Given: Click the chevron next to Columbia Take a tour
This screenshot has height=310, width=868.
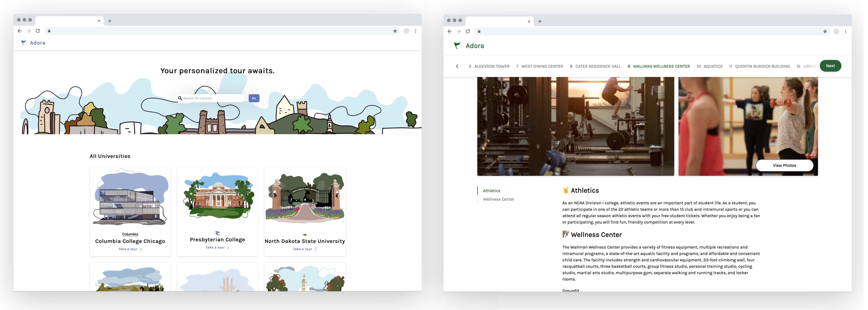Looking at the screenshot, I should (141, 249).
